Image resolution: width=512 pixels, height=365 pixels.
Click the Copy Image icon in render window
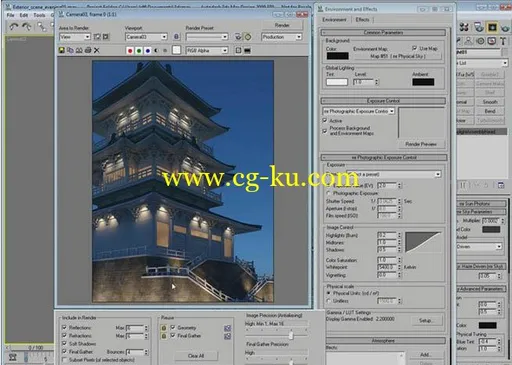(70, 50)
